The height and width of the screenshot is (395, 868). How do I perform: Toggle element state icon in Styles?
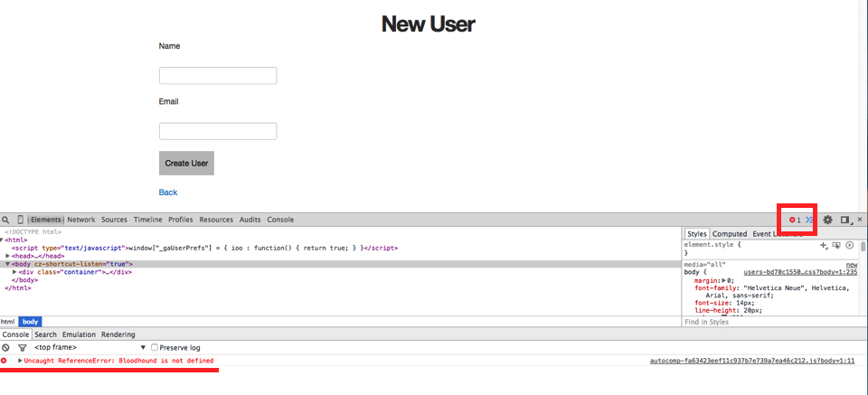tap(836, 245)
